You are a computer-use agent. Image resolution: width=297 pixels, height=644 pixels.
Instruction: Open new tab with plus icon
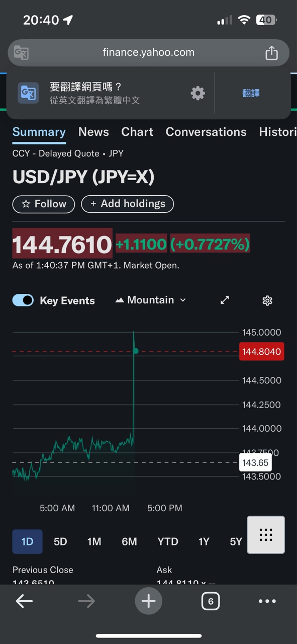pyautogui.click(x=148, y=601)
